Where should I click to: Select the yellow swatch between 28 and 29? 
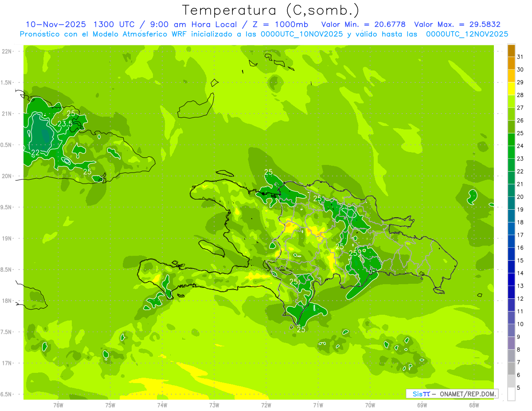(511, 89)
